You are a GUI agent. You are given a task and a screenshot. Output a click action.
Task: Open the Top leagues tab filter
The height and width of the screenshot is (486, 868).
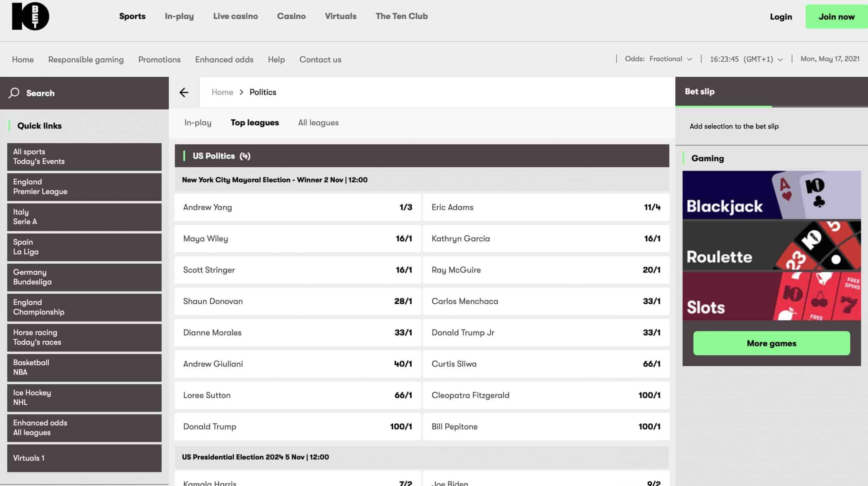[x=255, y=123]
